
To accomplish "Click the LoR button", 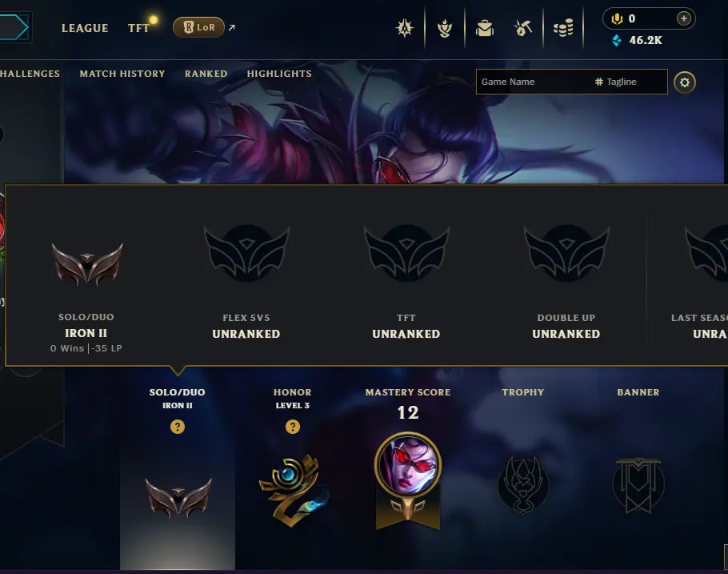I will click(x=198, y=27).
